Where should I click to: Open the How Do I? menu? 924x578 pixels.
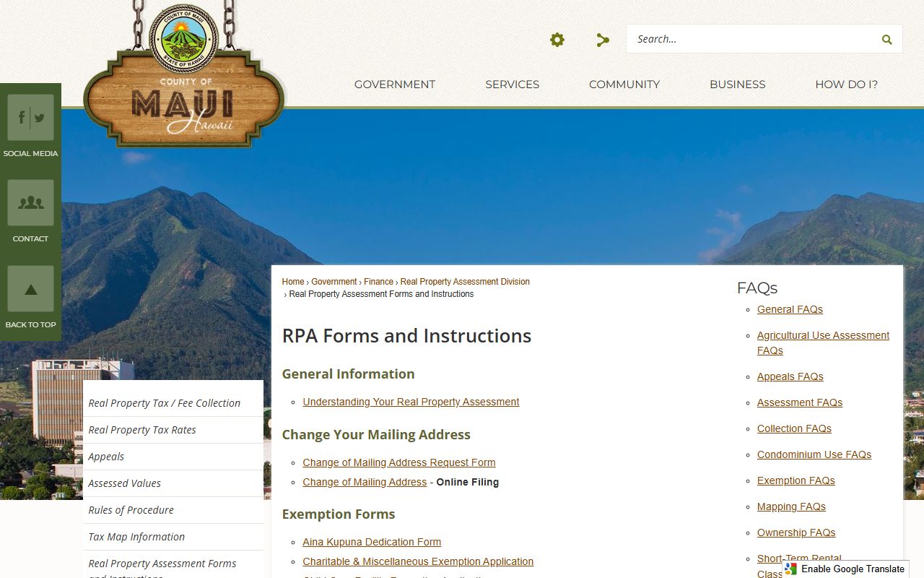click(847, 85)
